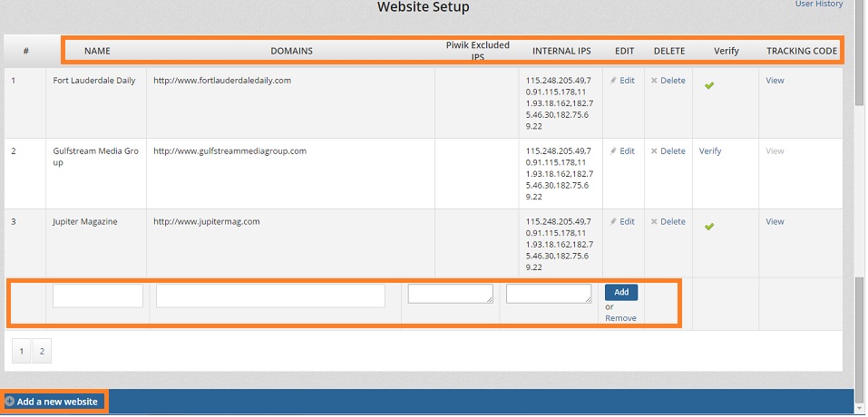Focus the Piwik Excluded IPs textarea
The width and height of the screenshot is (868, 417).
point(451,294)
